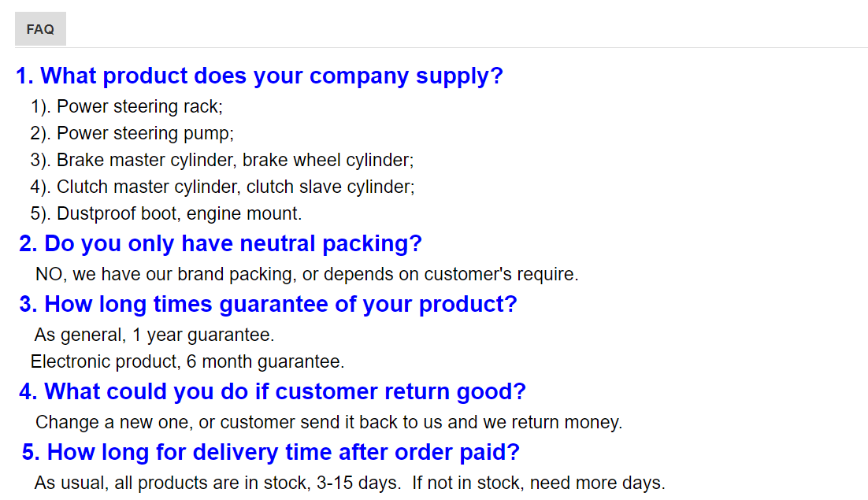Click the word 'supply?' in the first heading
The image size is (868, 500).
[459, 76]
